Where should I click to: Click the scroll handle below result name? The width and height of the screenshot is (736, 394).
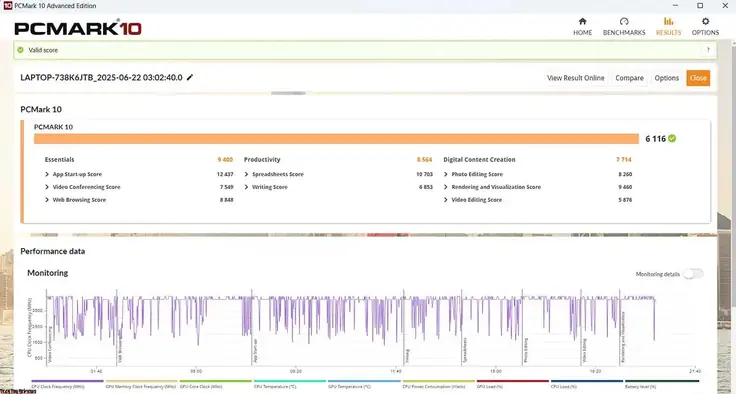pyautogui.click(x=288, y=93)
